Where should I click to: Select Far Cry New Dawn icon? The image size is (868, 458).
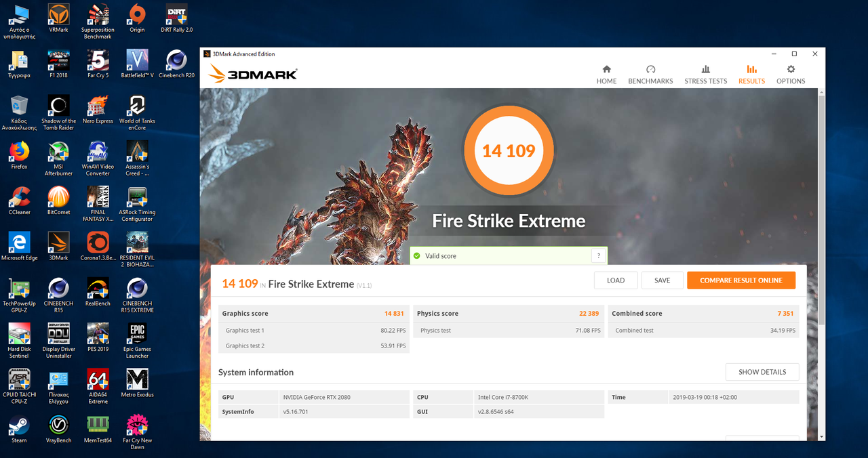click(137, 432)
